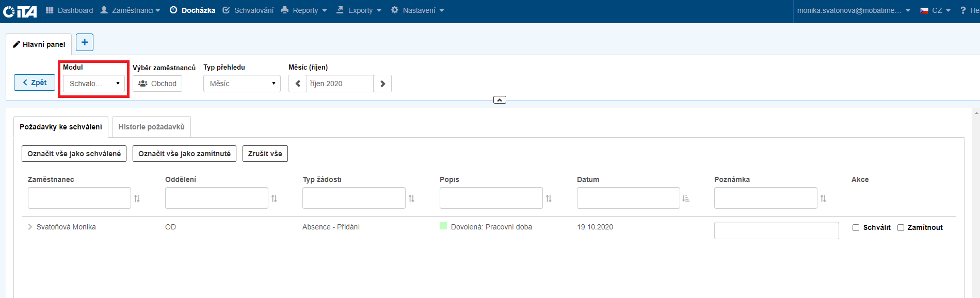
Task: Check the Schválit checkbox
Action: 856,227
